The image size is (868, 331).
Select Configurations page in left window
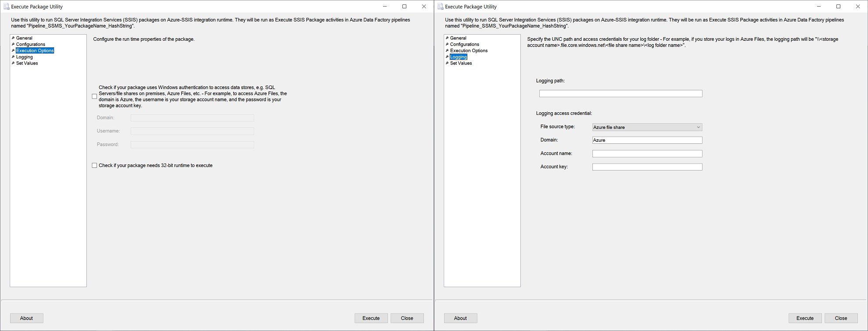[31, 44]
